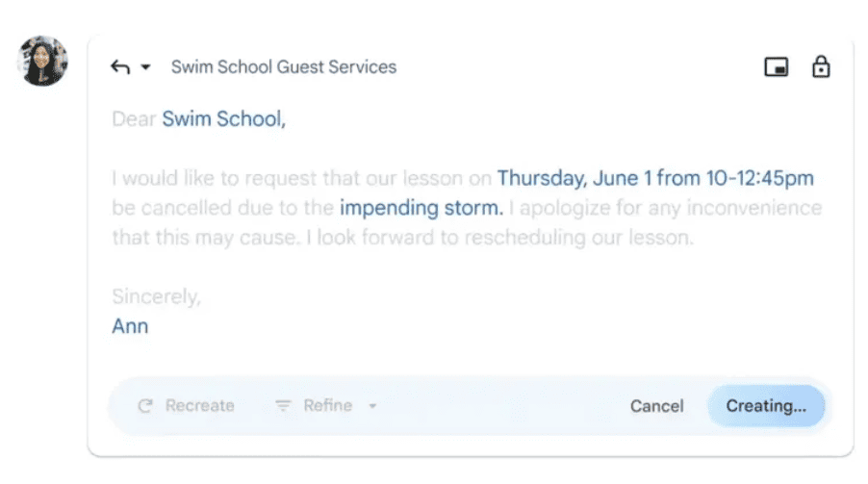Click the "Ann" signature name

(x=130, y=326)
